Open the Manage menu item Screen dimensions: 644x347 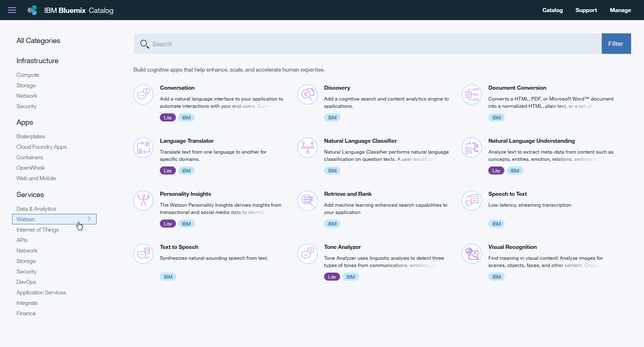pos(620,10)
